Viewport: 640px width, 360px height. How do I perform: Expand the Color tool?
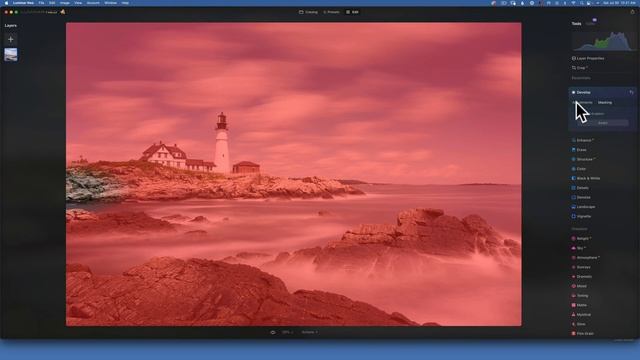pos(579,169)
